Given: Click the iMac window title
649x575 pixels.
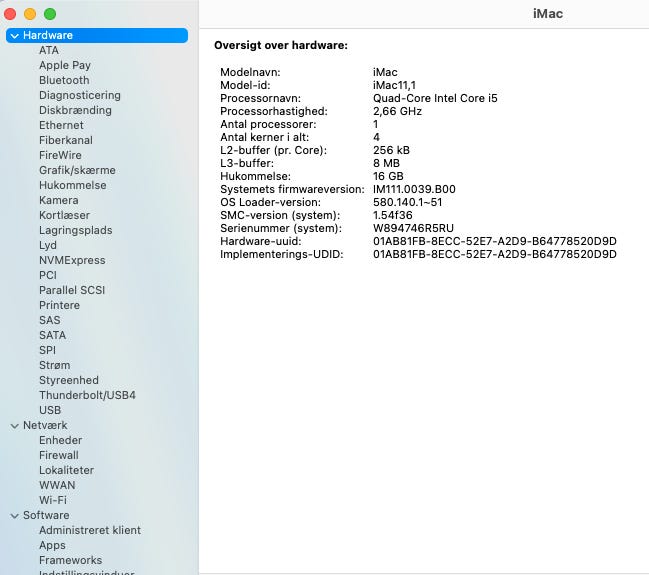Looking at the screenshot, I should [548, 14].
